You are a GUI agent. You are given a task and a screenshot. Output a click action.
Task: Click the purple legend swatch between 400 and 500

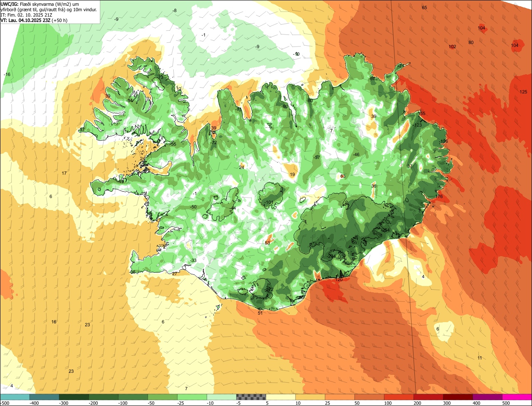point(487,397)
